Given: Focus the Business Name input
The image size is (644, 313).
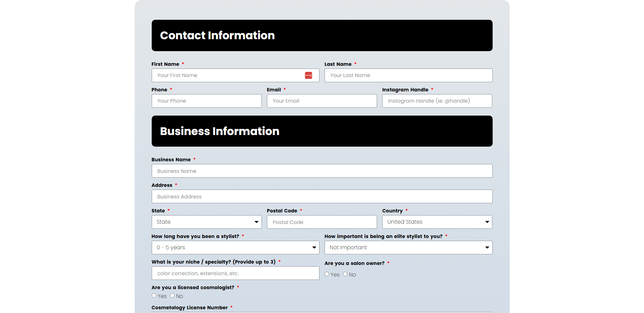Looking at the screenshot, I should 322,171.
